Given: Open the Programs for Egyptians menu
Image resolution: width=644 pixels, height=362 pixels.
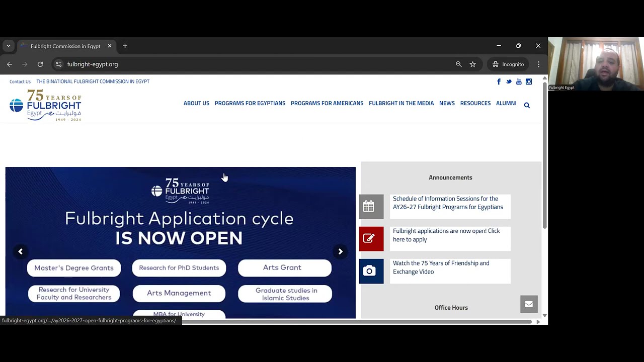Looking at the screenshot, I should coord(250,103).
